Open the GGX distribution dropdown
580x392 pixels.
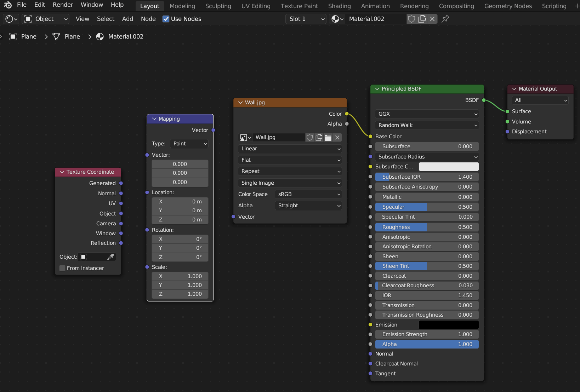(x=427, y=114)
